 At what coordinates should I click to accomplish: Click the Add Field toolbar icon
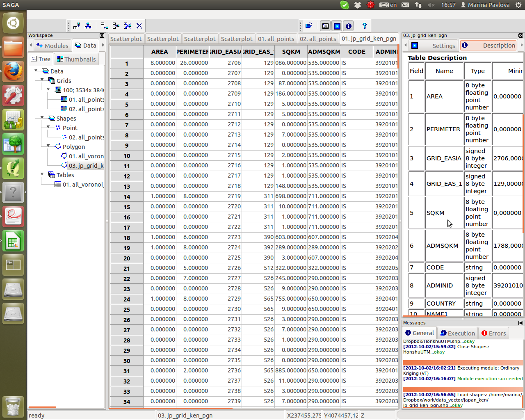tap(77, 26)
